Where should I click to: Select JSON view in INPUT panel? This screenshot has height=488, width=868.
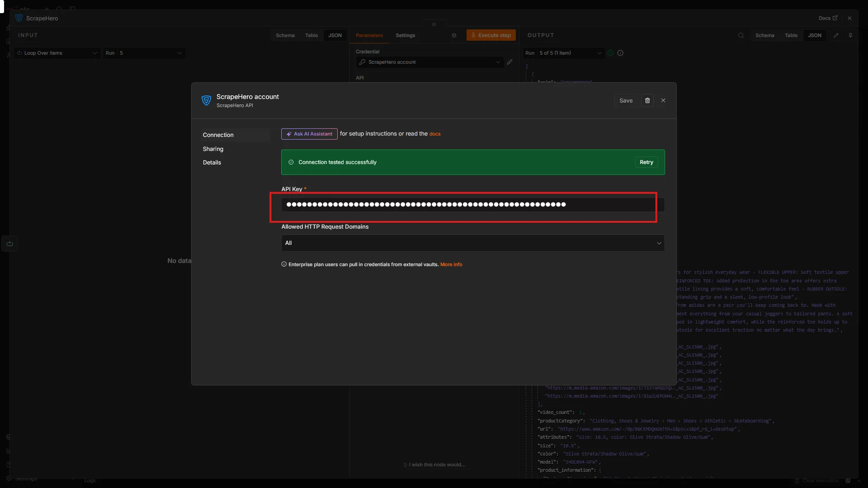click(x=335, y=35)
